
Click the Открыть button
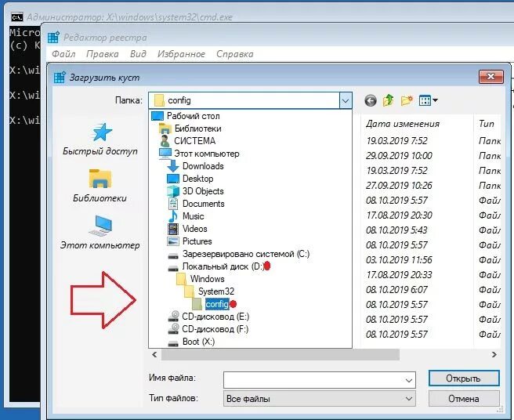coord(464,378)
